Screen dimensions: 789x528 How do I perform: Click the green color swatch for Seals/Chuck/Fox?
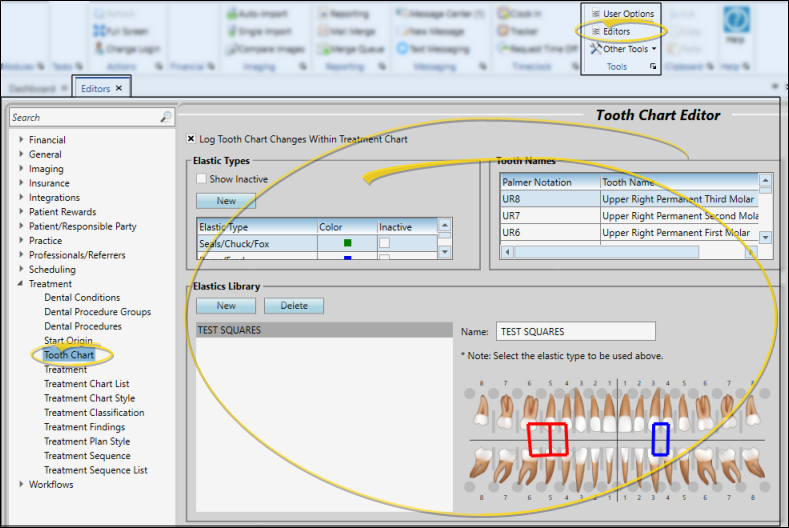tap(347, 243)
